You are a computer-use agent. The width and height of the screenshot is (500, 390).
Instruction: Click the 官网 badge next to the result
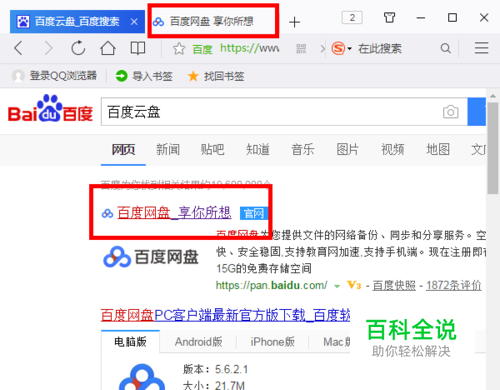coord(254,213)
